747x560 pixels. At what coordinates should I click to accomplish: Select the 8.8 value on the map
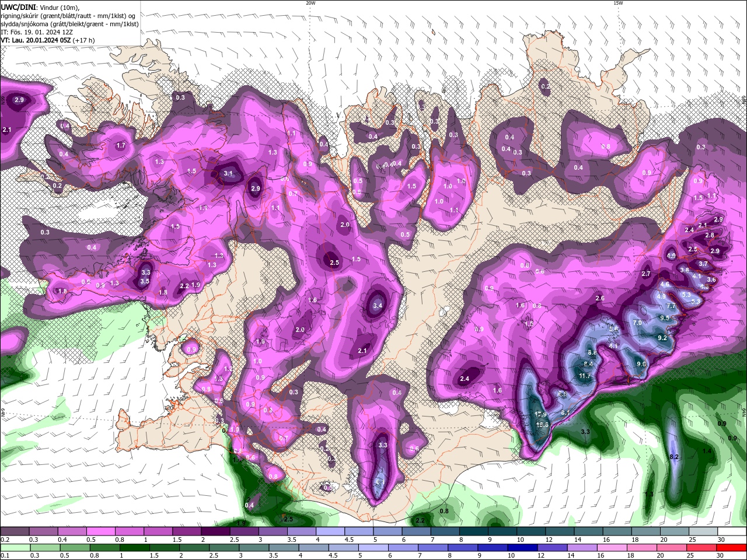pyautogui.click(x=592, y=353)
